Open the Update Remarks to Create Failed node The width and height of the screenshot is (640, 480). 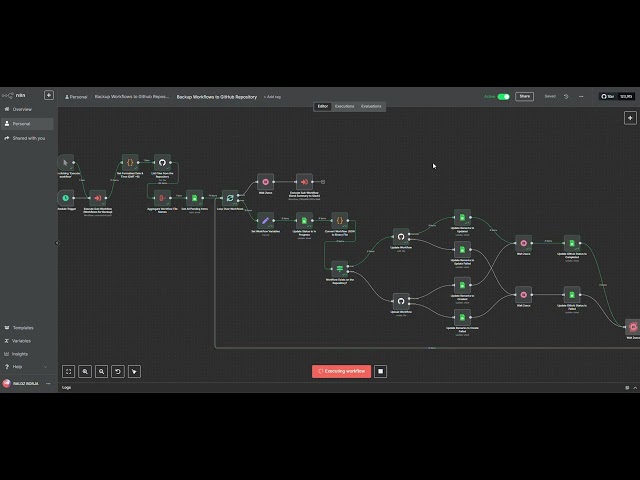462,317
